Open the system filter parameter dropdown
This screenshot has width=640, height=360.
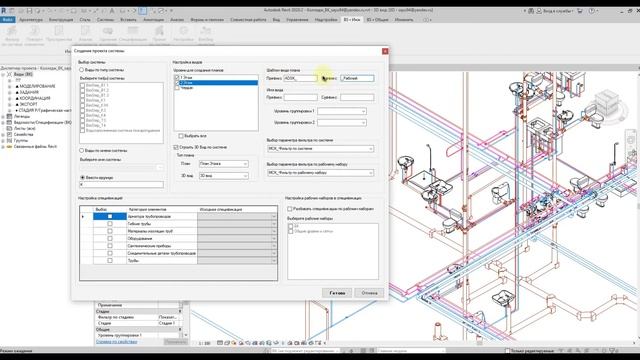[320, 149]
